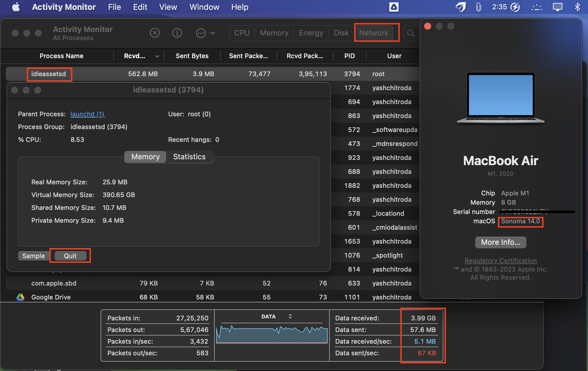Click the Bluetooth menu bar icon

[577, 7]
